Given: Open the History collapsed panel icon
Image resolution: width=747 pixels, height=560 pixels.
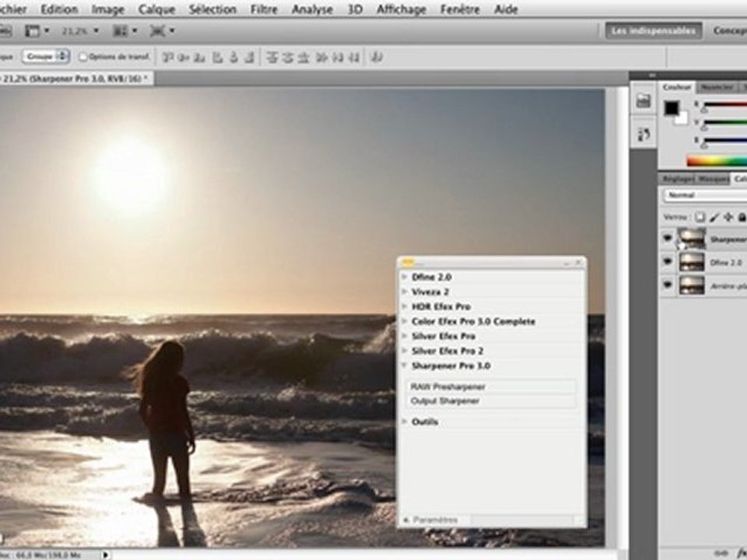Looking at the screenshot, I should pyautogui.click(x=644, y=135).
